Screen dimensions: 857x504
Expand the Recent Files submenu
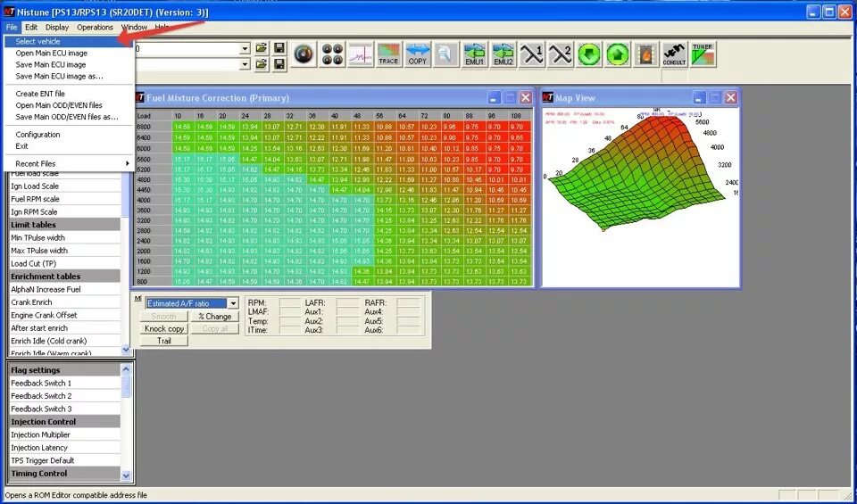point(70,163)
